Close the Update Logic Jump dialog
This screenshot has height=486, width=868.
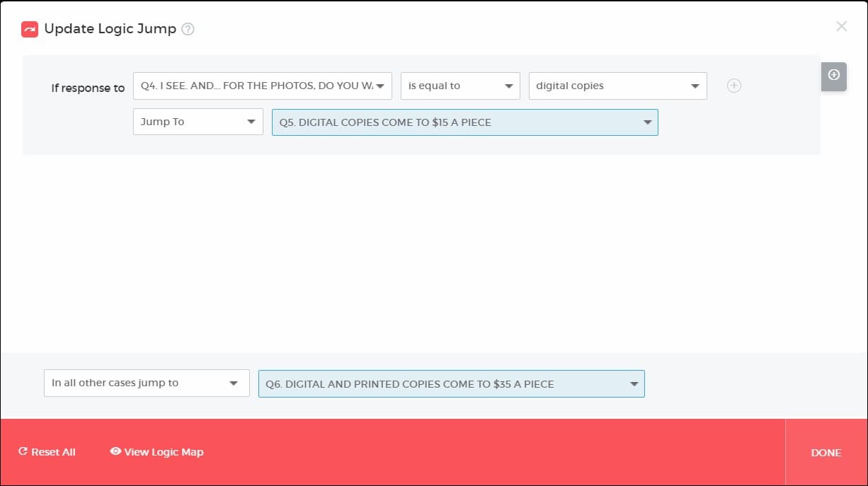tap(841, 26)
